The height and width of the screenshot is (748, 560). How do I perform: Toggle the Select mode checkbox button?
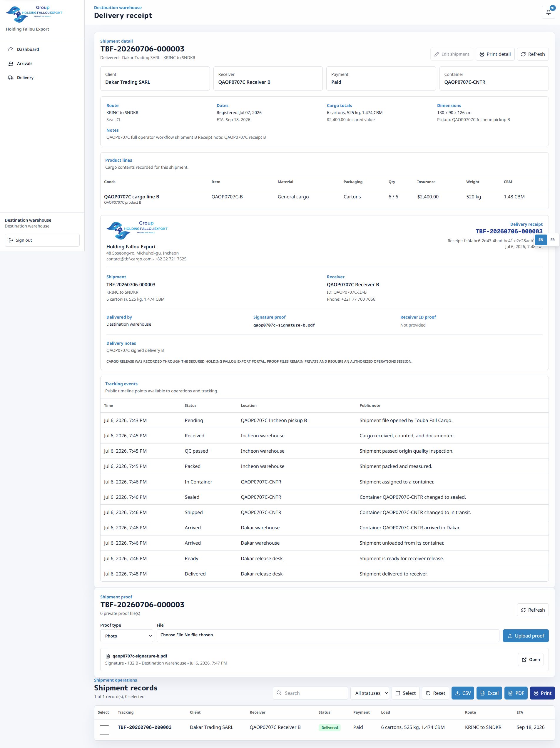[405, 693]
